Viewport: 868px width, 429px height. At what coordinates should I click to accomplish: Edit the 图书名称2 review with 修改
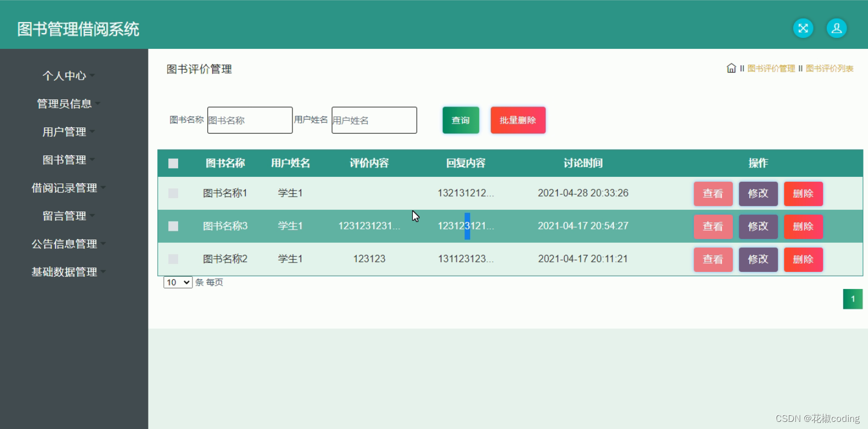coord(758,260)
